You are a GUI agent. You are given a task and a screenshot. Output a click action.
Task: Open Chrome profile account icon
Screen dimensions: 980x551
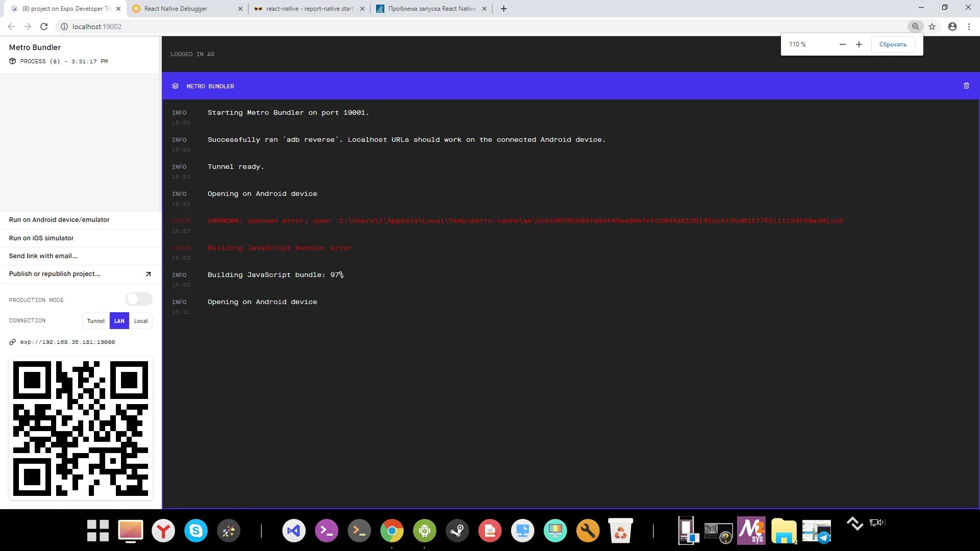click(952, 27)
